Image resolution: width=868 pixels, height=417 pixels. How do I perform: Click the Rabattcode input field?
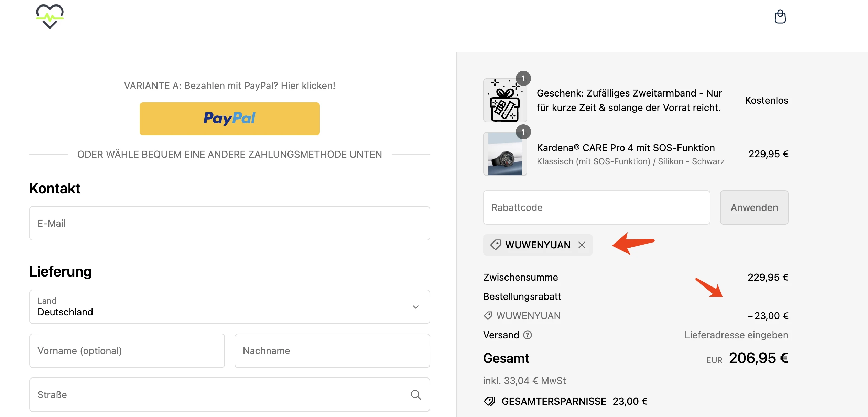[x=597, y=207]
